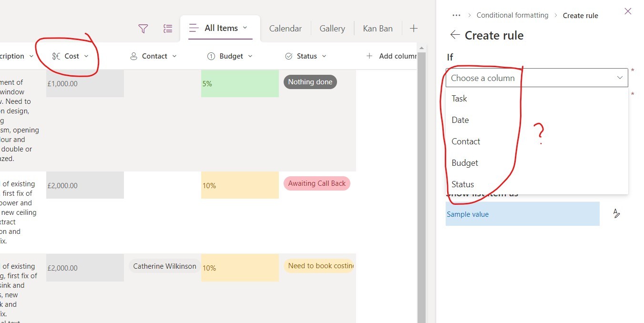Click the £2,000.00 cell beside Awaiting Call Back
This screenshot has width=644, height=323.
point(85,185)
